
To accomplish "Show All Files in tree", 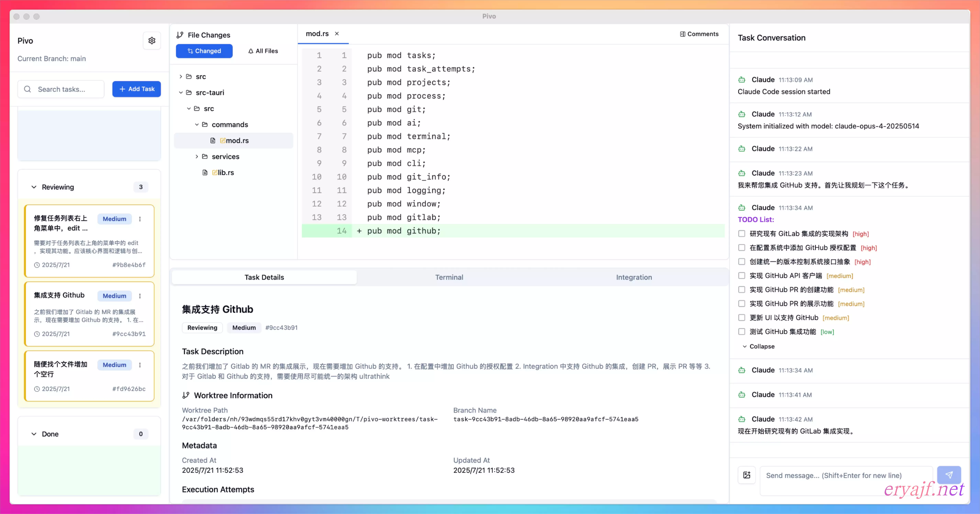I will (x=263, y=51).
